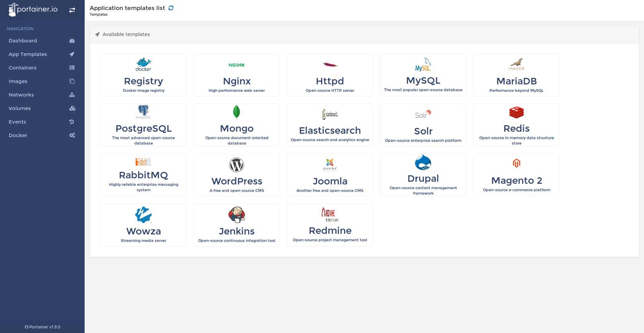Click the Drupal drop logo
The width and height of the screenshot is (644, 333).
click(423, 162)
